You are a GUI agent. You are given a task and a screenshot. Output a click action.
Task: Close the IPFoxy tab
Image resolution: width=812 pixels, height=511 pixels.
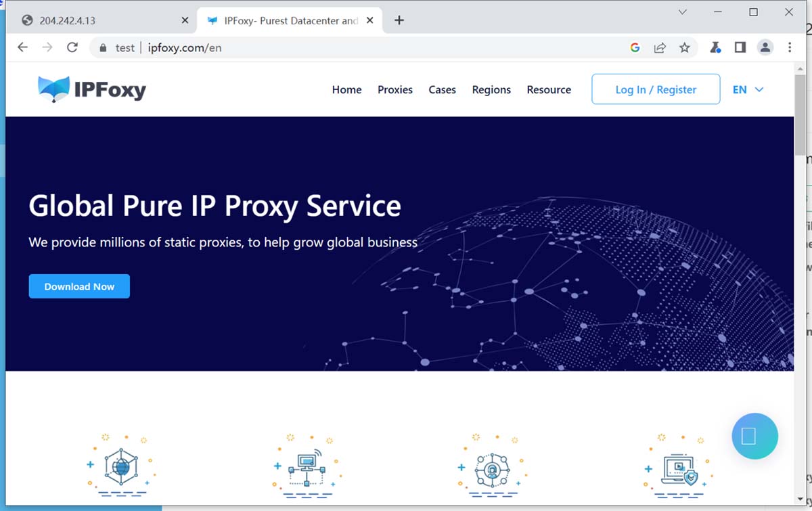coord(369,20)
